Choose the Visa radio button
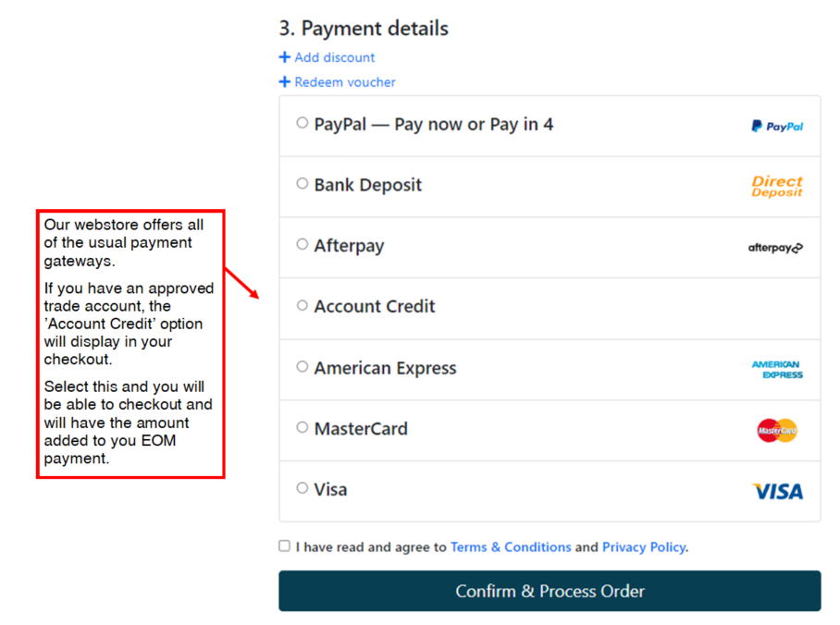Screen dimensions: 840x625 (x=303, y=488)
